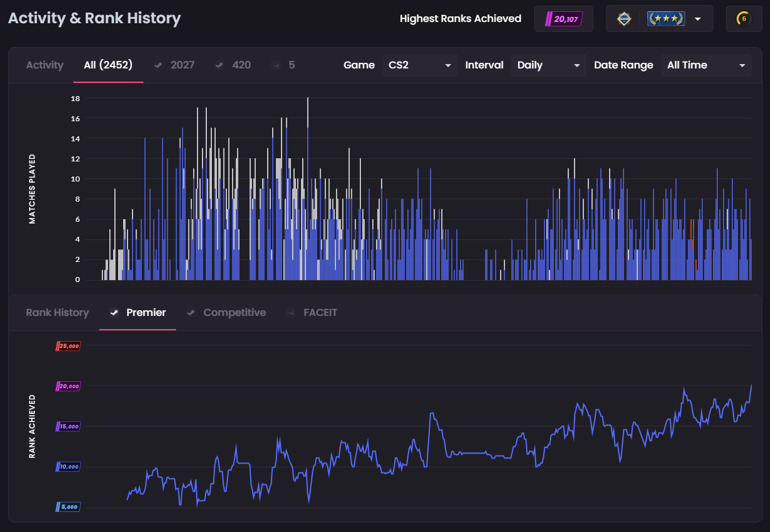The image size is (770, 532).
Task: Expand the highest ranks dropdown arrow
Action: click(x=698, y=19)
